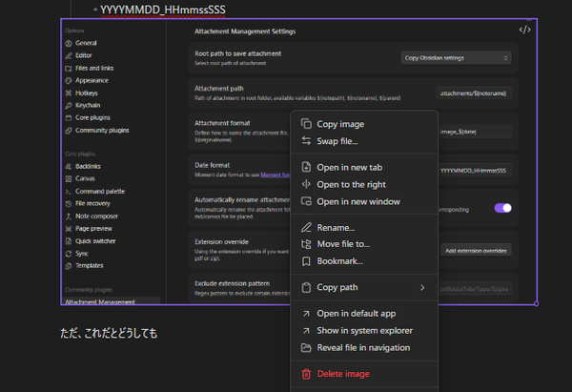572x392 pixels.
Task: Choose Open in default app
Action: (364, 314)
